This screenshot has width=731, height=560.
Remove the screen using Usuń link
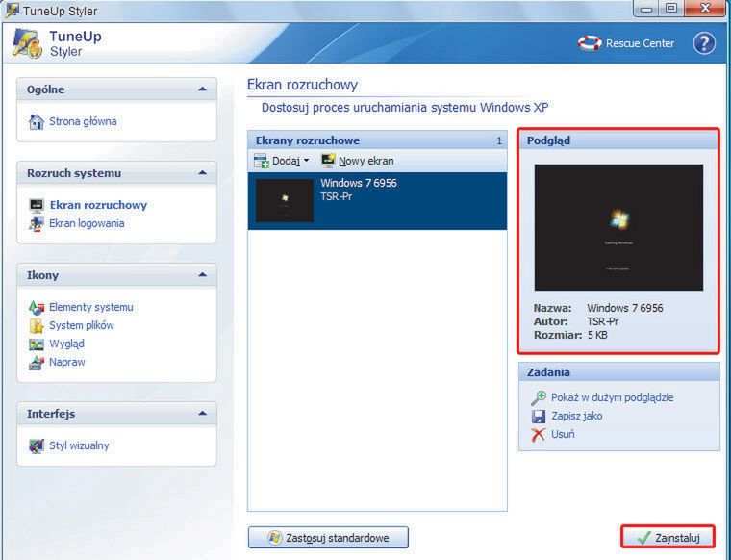pos(563,434)
